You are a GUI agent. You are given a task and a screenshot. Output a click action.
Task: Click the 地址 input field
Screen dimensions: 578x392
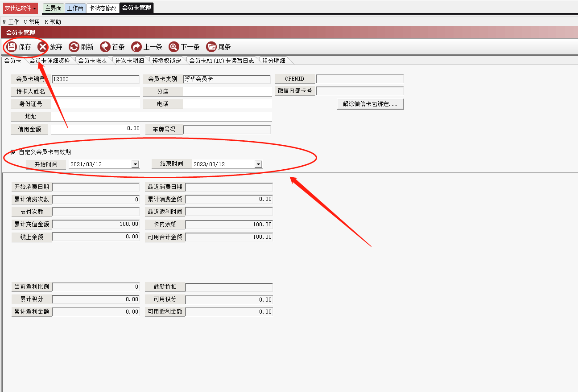tap(161, 116)
